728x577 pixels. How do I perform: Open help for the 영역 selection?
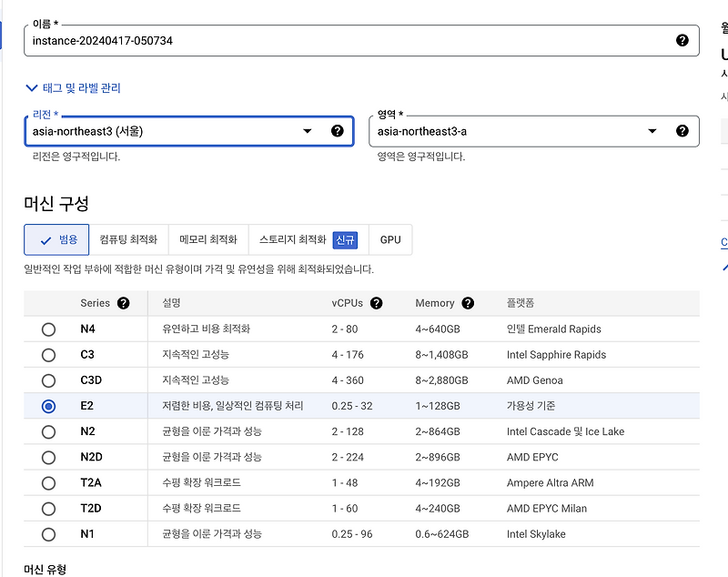coord(682,130)
